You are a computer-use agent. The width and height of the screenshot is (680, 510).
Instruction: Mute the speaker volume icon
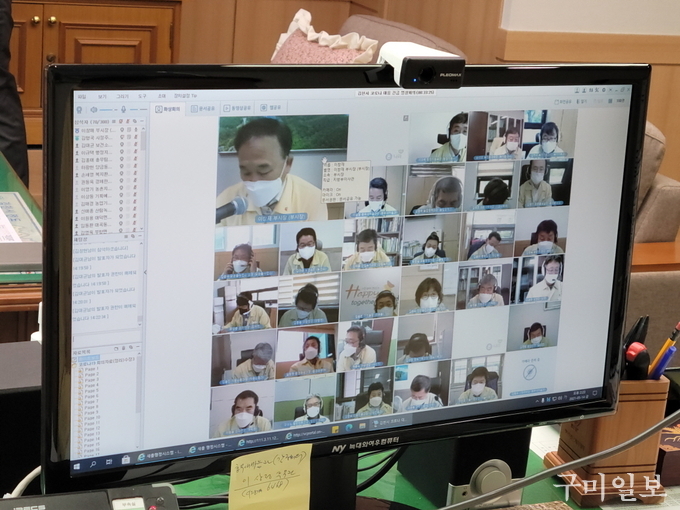click(94, 110)
